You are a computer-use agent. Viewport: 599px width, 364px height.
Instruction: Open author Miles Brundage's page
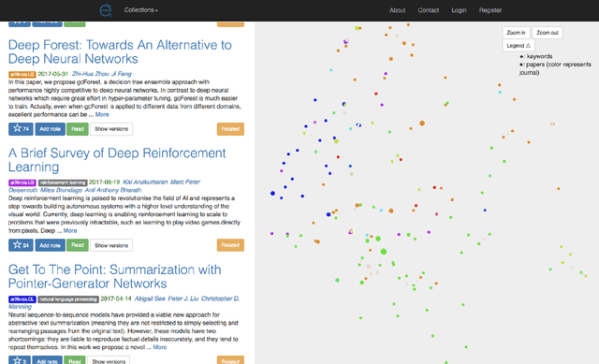tap(61, 190)
